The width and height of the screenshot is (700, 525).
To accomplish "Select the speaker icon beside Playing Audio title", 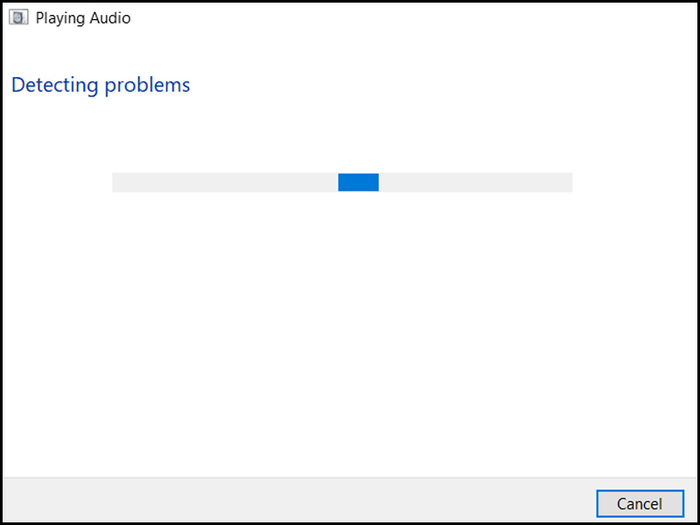I will click(18, 18).
